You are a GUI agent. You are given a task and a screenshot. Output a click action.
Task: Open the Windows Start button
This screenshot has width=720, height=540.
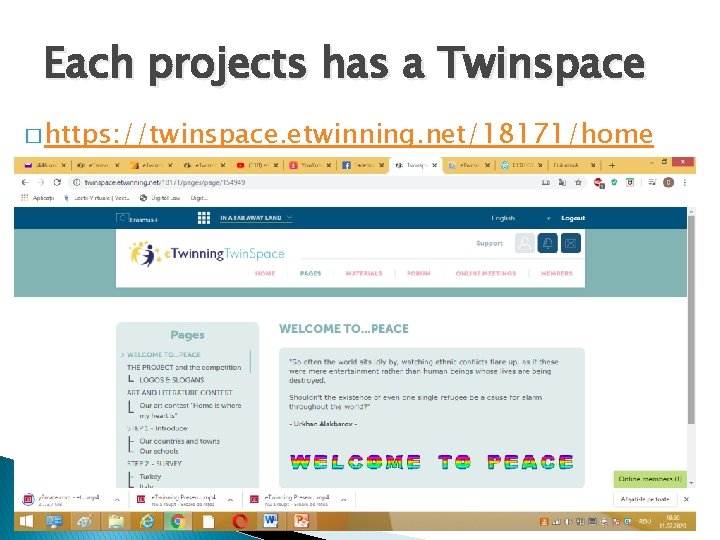pyautogui.click(x=27, y=521)
